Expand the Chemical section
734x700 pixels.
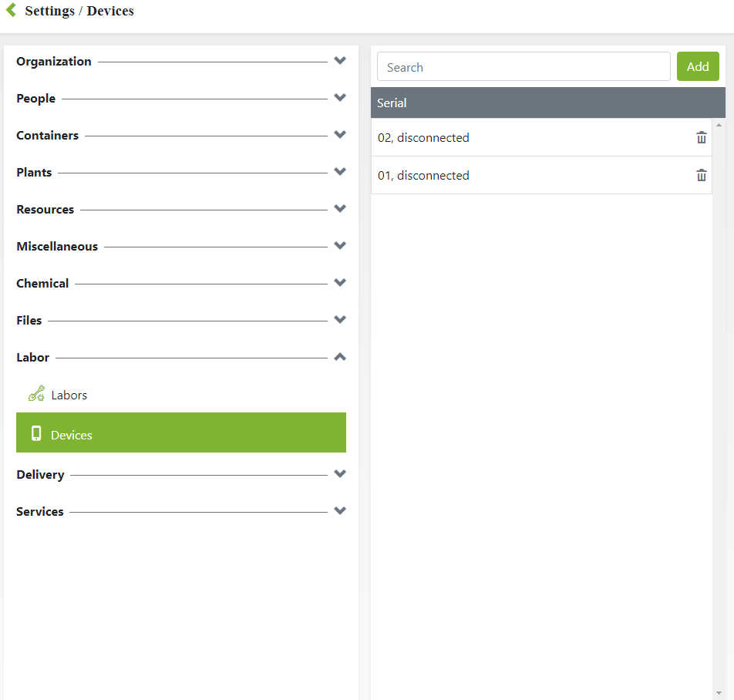point(339,283)
